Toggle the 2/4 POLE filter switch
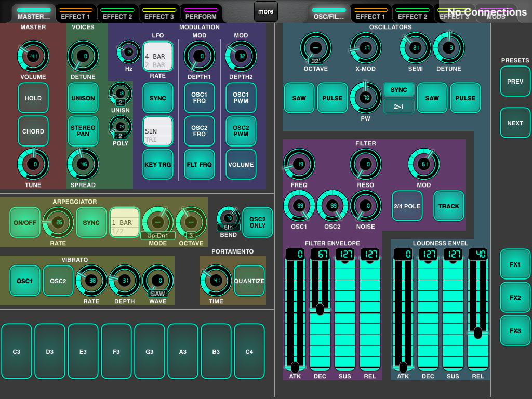 coord(407,206)
